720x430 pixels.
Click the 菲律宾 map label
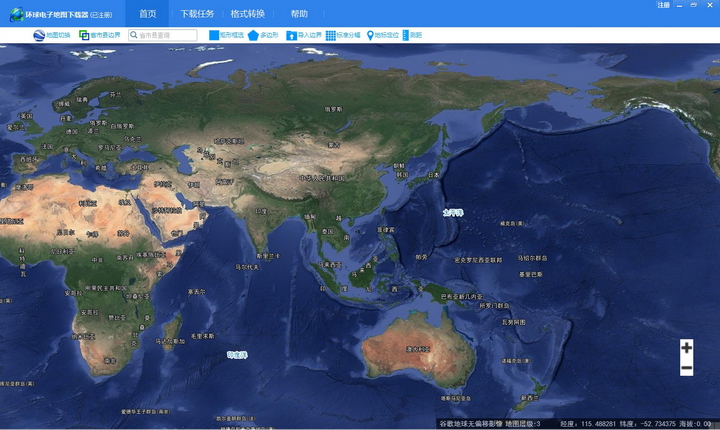[x=386, y=229]
